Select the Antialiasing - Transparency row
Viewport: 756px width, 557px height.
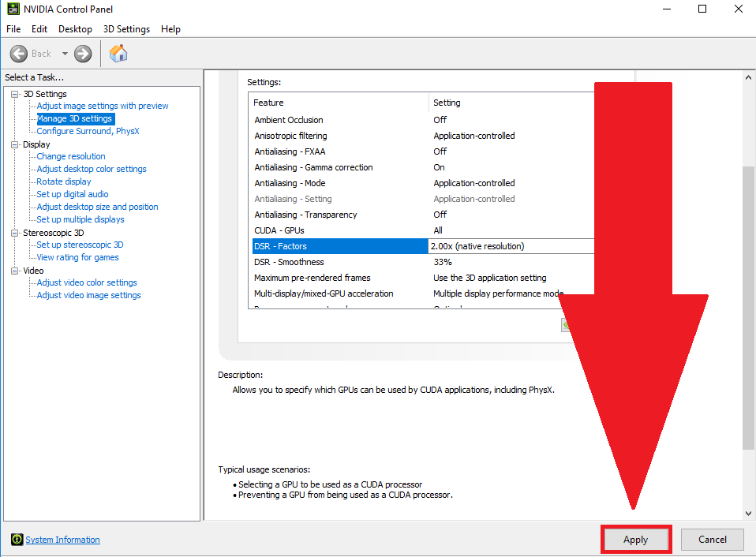[423, 215]
